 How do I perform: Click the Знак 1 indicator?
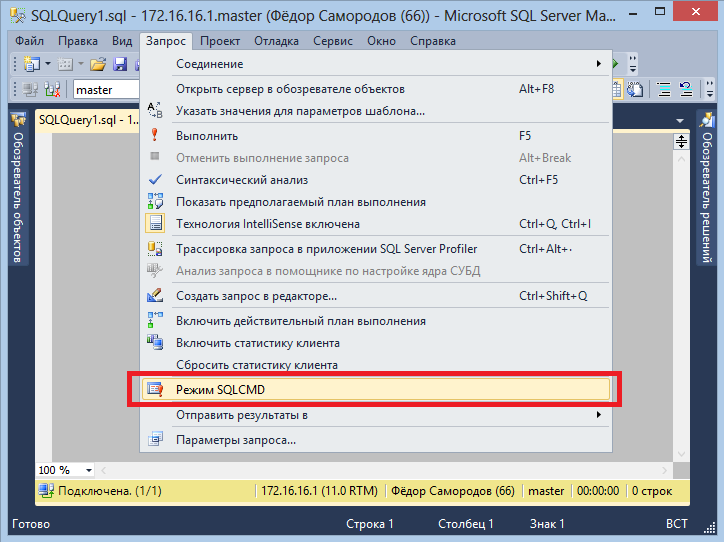(547, 524)
